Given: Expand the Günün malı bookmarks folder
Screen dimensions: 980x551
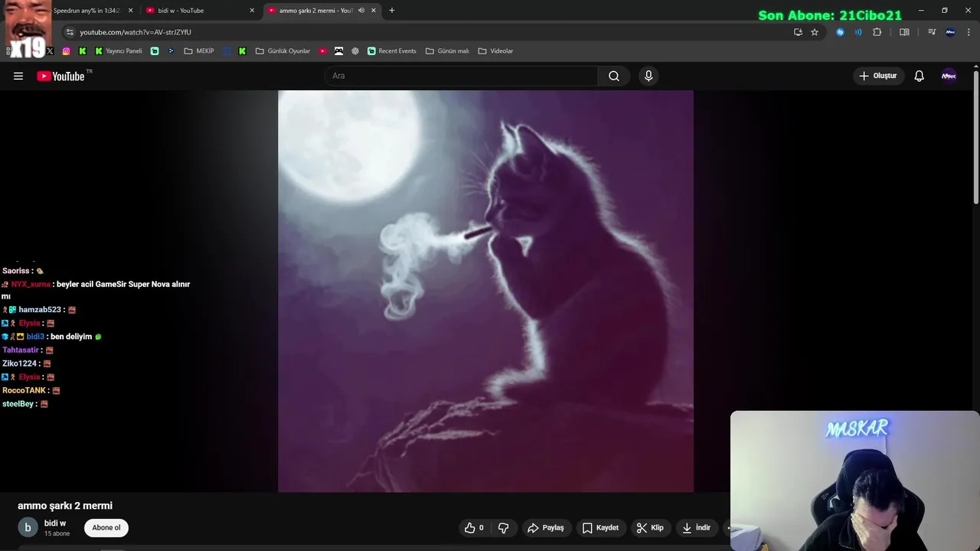Looking at the screenshot, I should 447,51.
